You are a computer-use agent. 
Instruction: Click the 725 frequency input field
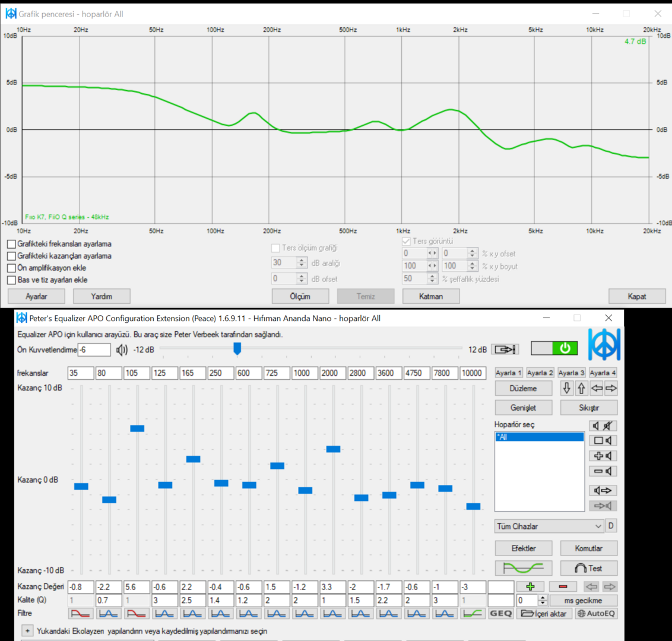(277, 373)
